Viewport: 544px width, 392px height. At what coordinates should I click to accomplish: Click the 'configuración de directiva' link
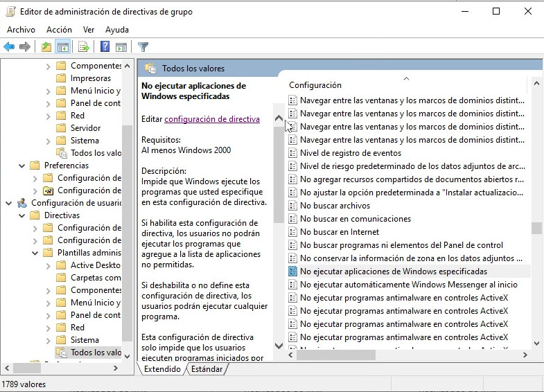point(211,119)
